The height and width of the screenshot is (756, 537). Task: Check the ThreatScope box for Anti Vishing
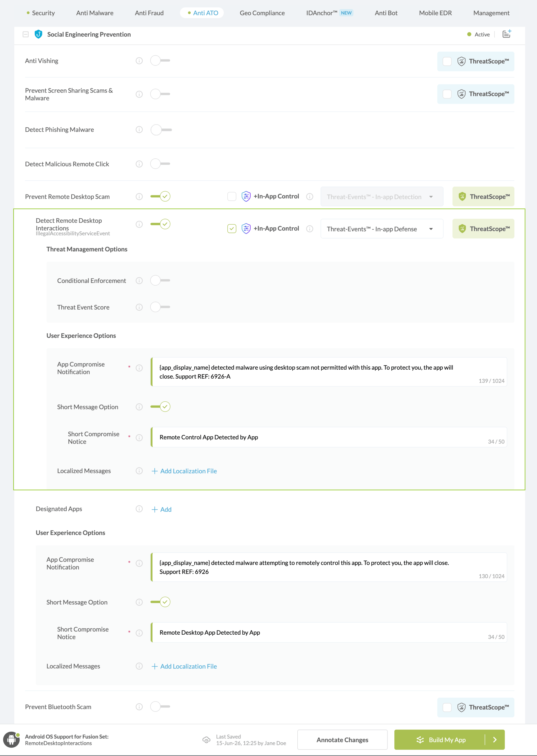(x=447, y=62)
